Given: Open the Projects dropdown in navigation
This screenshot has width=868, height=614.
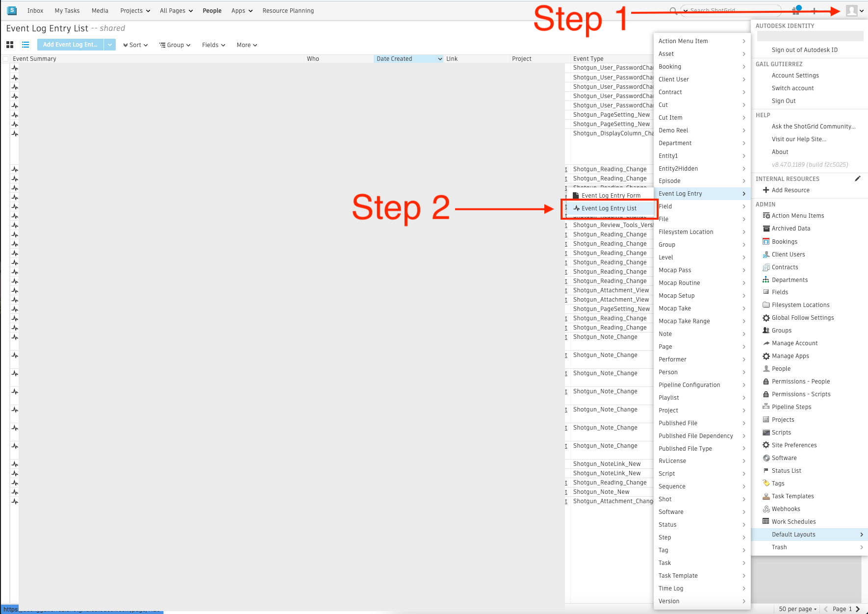Looking at the screenshot, I should pyautogui.click(x=135, y=11).
